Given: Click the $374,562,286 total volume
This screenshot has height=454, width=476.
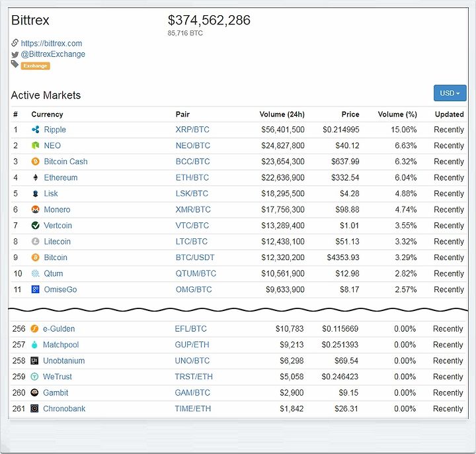Looking at the screenshot, I should pos(209,21).
